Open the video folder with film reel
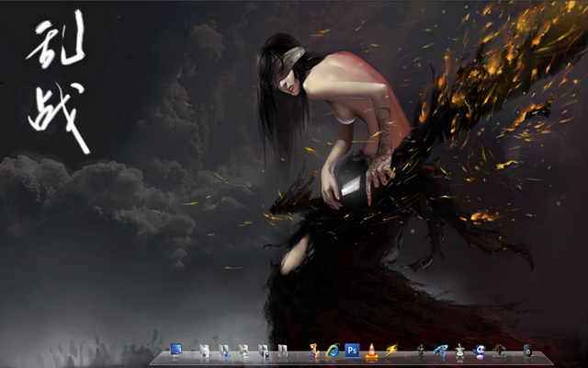 pyautogui.click(x=264, y=351)
